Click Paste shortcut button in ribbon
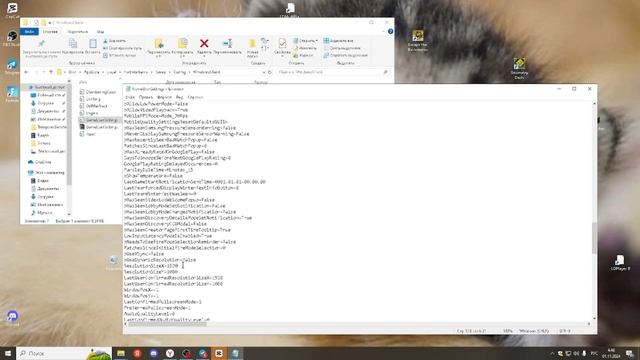 click(x=119, y=55)
